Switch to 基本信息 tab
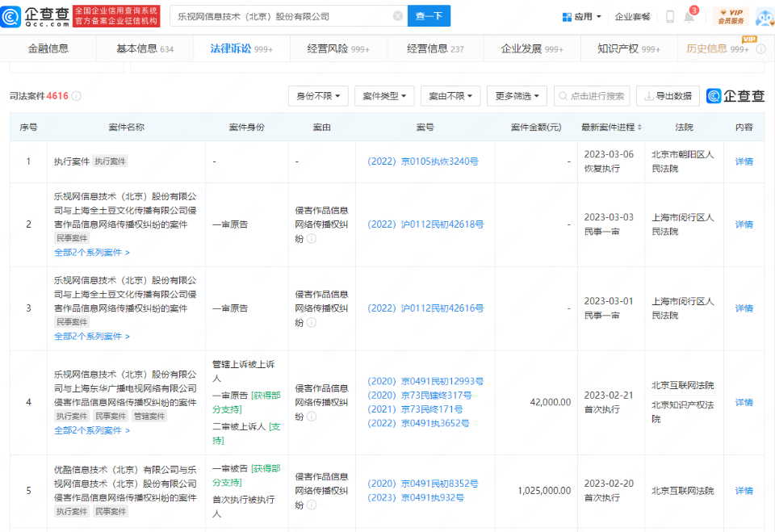Image resolution: width=775 pixels, height=532 pixels. point(145,48)
